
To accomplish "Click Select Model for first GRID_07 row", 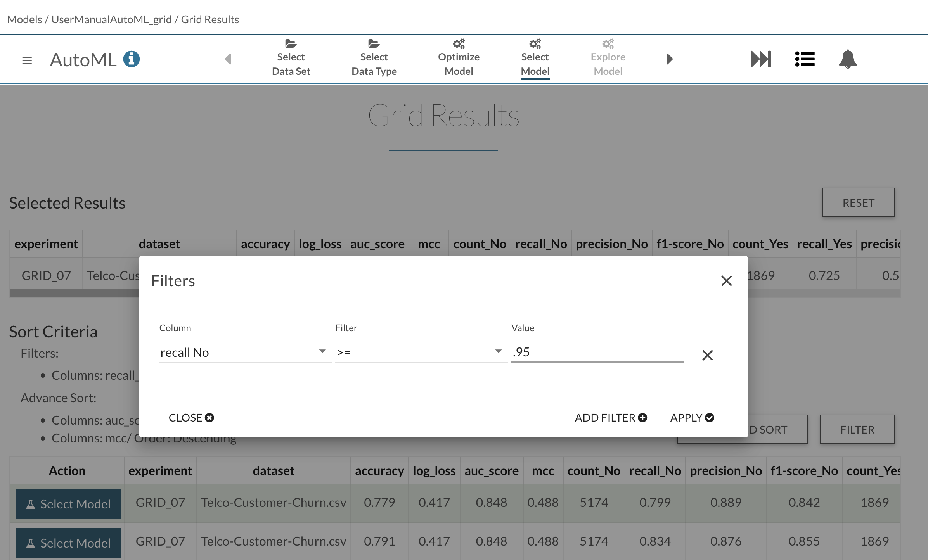I will [68, 504].
